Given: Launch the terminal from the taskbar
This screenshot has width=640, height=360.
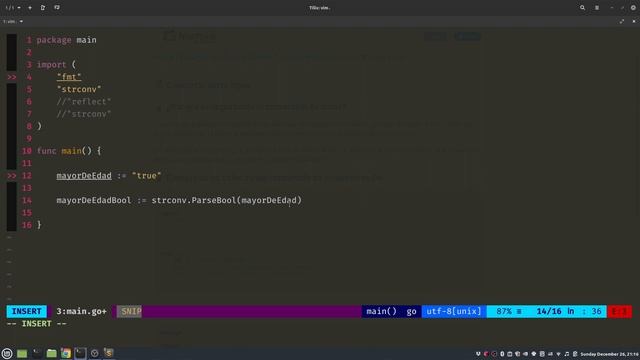Looking at the screenshot, I should coord(37,353).
